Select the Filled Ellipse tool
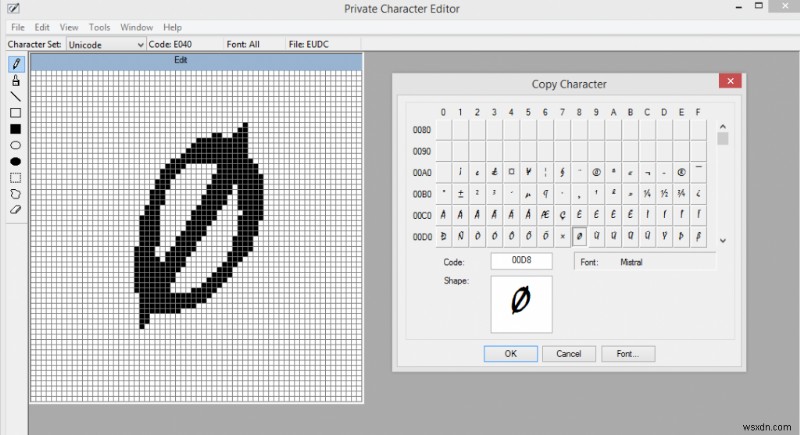800x435 pixels. coord(16,162)
